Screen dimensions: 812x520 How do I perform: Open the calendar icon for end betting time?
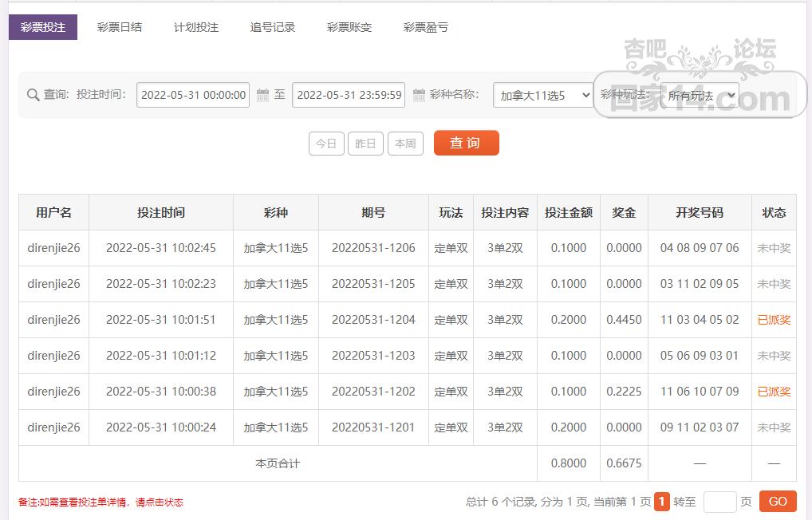tap(420, 95)
